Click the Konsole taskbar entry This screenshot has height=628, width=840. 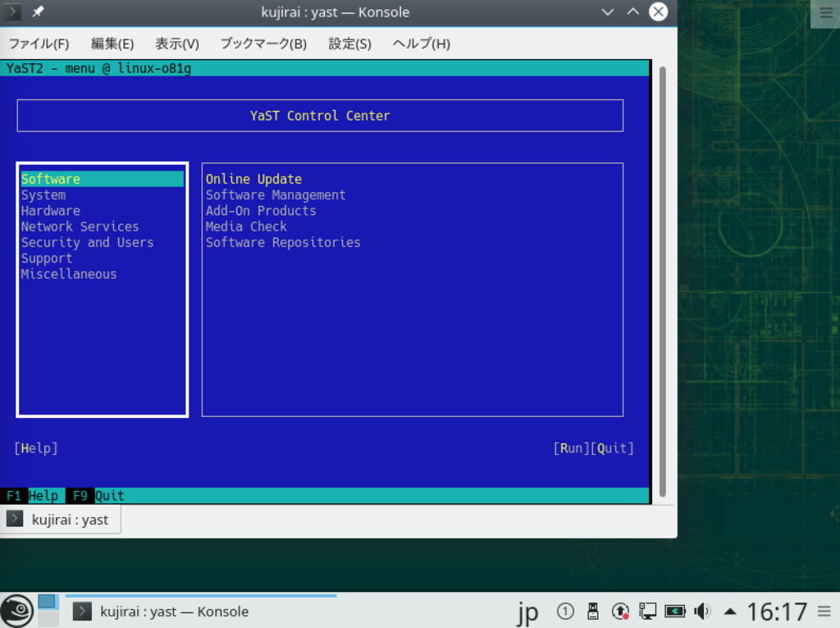(x=201, y=611)
